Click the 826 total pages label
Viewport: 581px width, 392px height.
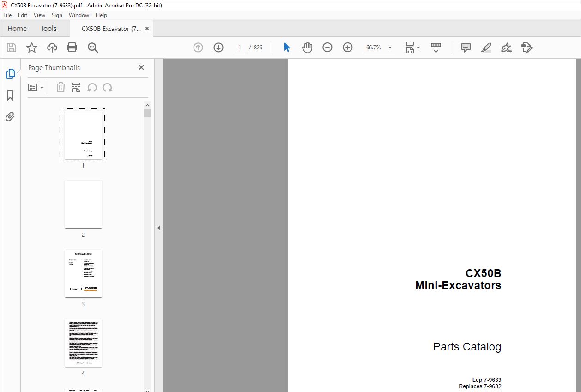258,48
